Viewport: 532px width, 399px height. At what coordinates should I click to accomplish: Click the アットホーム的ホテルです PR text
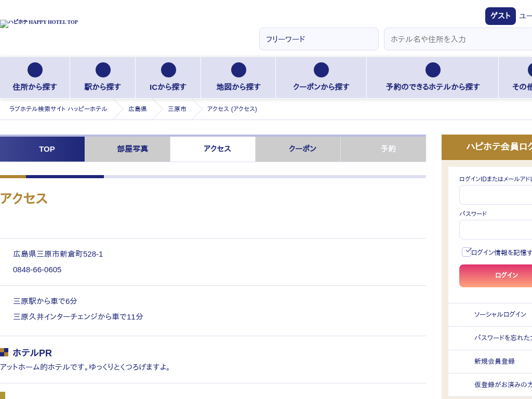(85, 367)
